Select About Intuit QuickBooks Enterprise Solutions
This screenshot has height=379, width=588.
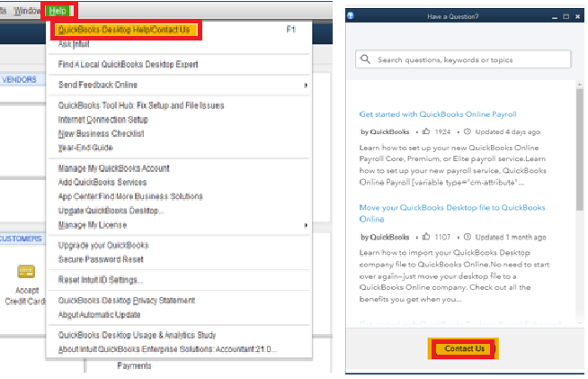pyautogui.click(x=167, y=349)
